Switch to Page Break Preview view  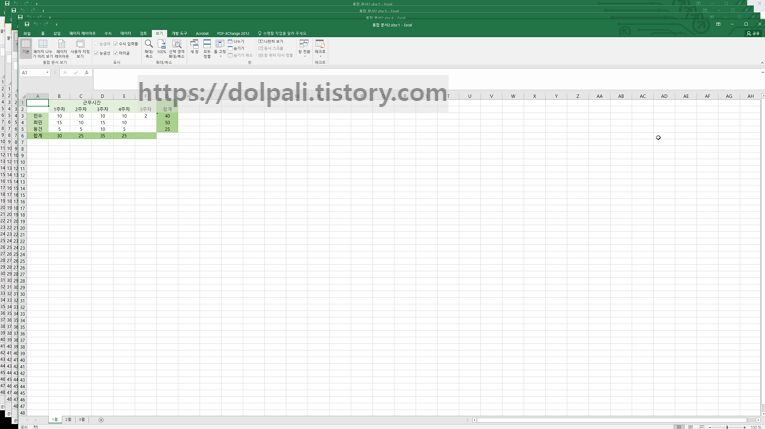[42, 49]
